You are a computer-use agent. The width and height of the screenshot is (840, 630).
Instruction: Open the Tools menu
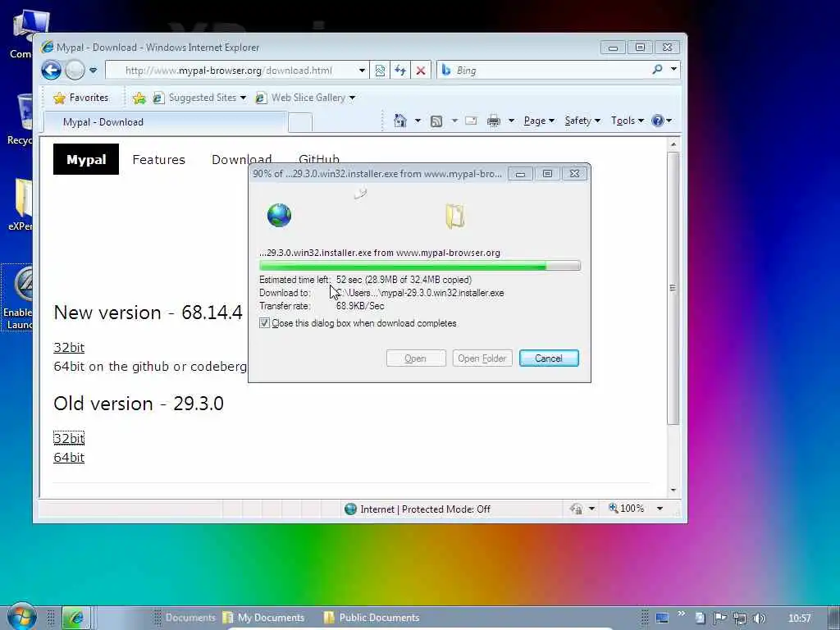[x=628, y=121]
